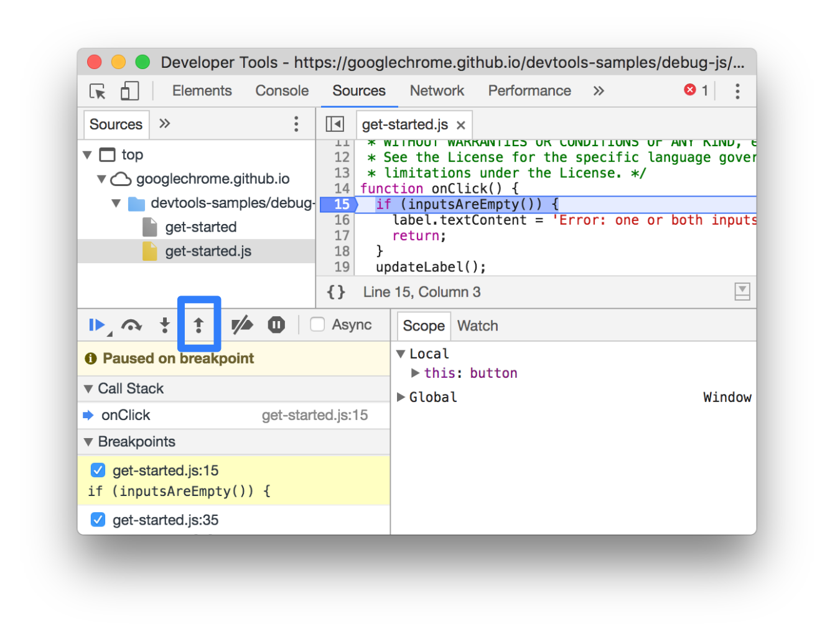Select get-started.js in file tree
The width and height of the screenshot is (840, 641).
click(x=208, y=251)
